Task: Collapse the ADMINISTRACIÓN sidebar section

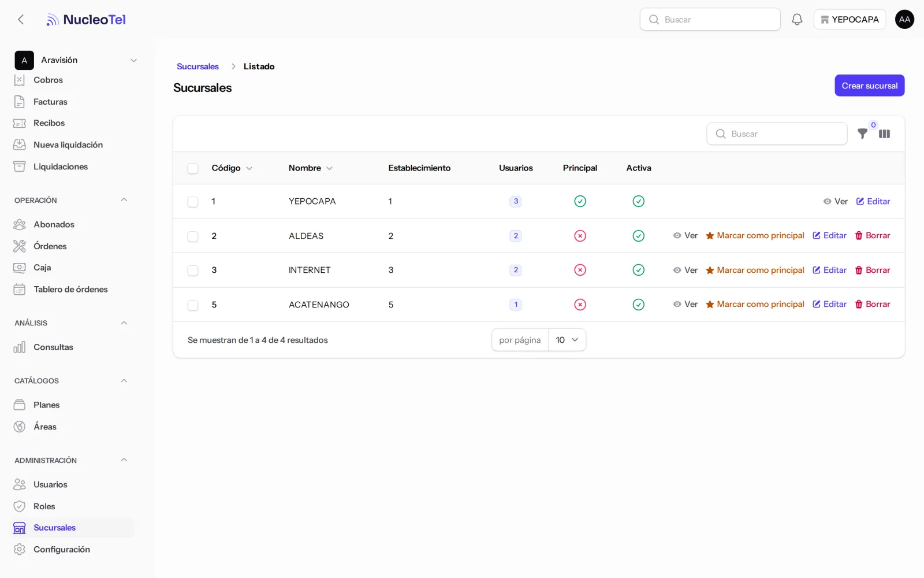Action: coord(124,460)
